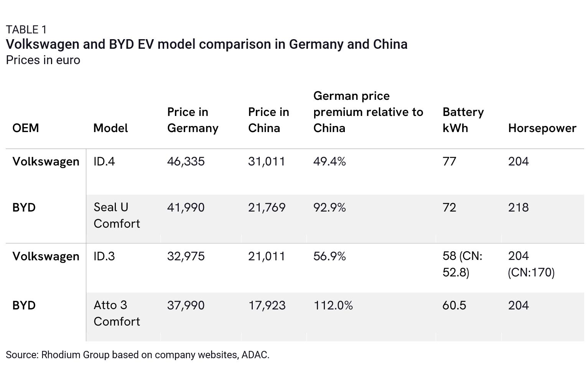The height and width of the screenshot is (382, 588).
Task: Click the Rhodium Group source note
Action: pyautogui.click(x=138, y=355)
